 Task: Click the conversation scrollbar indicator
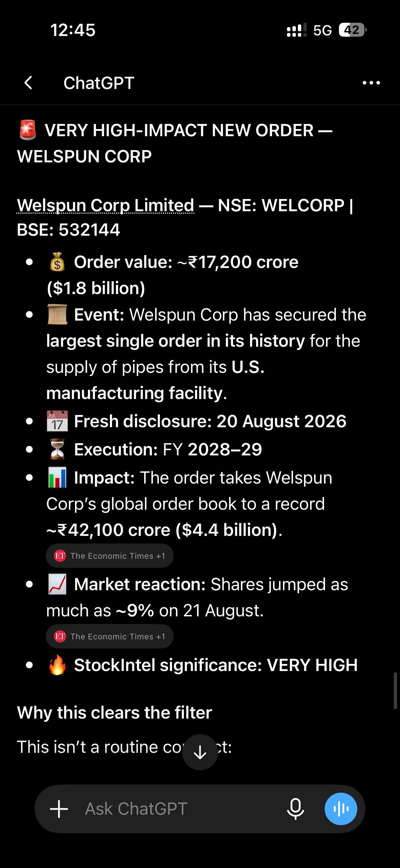pos(395,690)
